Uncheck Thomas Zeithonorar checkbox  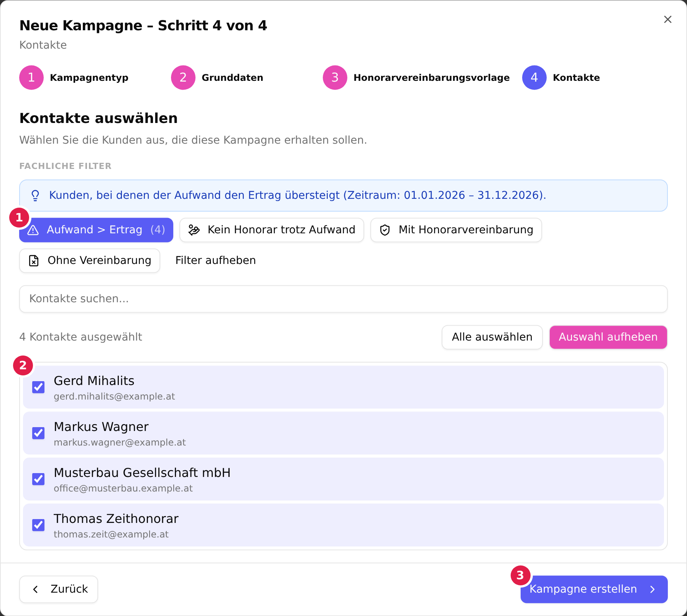(x=38, y=525)
